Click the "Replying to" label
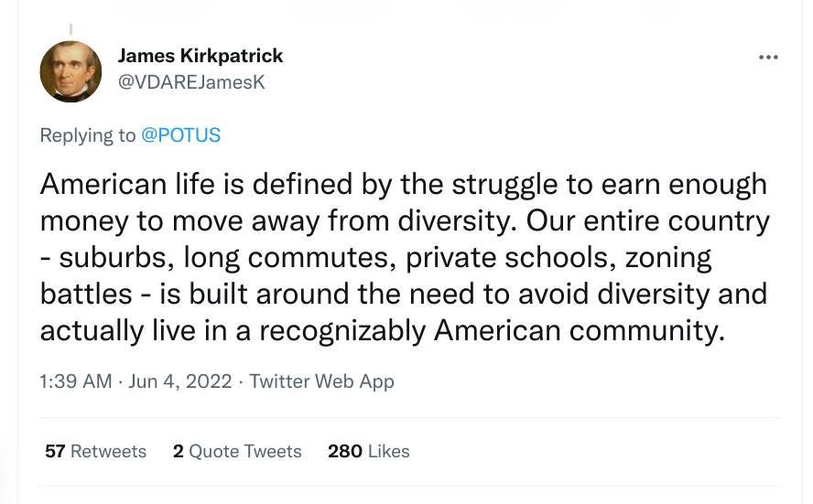 click(88, 135)
